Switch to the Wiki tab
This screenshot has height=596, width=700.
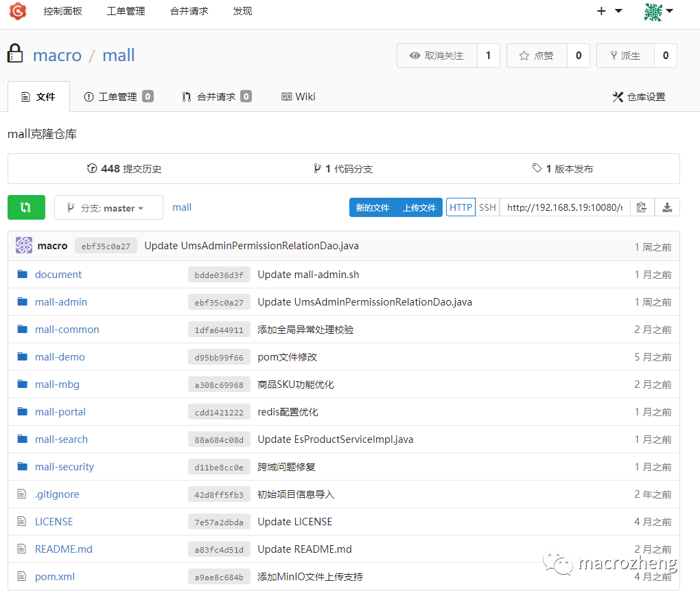click(298, 96)
